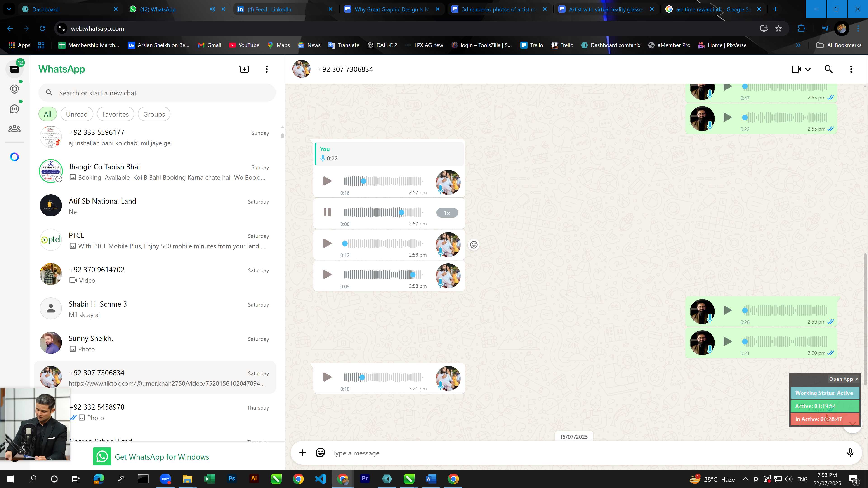The image size is (868, 488).
Task: Search within this chat using magnifier
Action: tap(829, 69)
